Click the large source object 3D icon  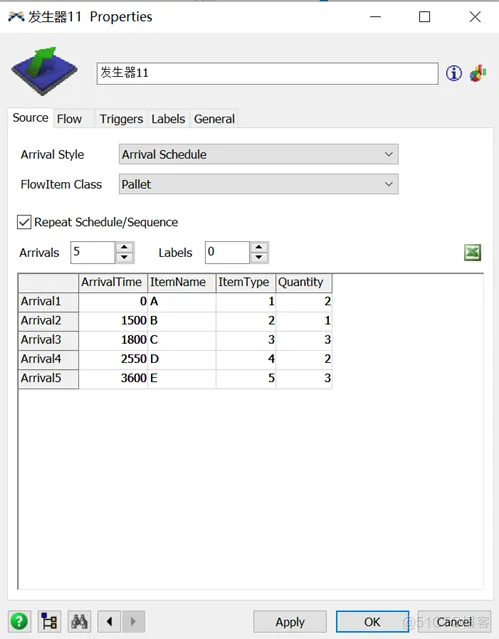tap(44, 71)
